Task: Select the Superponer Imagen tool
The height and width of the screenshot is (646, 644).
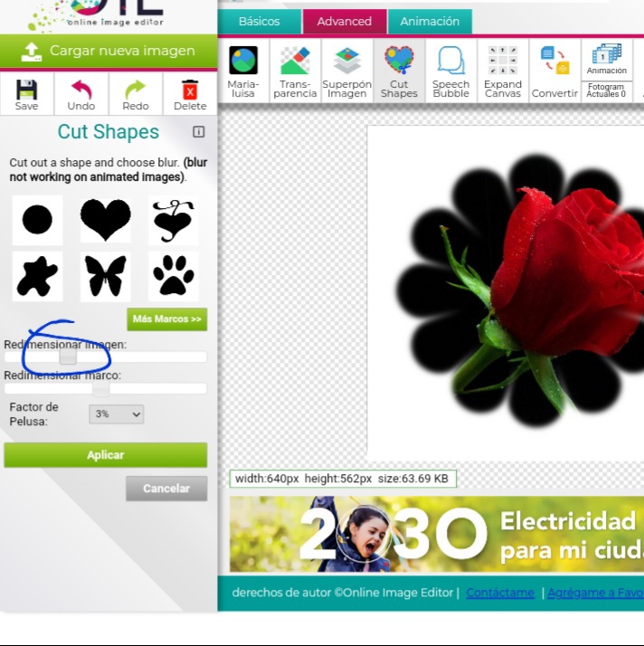Action: (346, 71)
